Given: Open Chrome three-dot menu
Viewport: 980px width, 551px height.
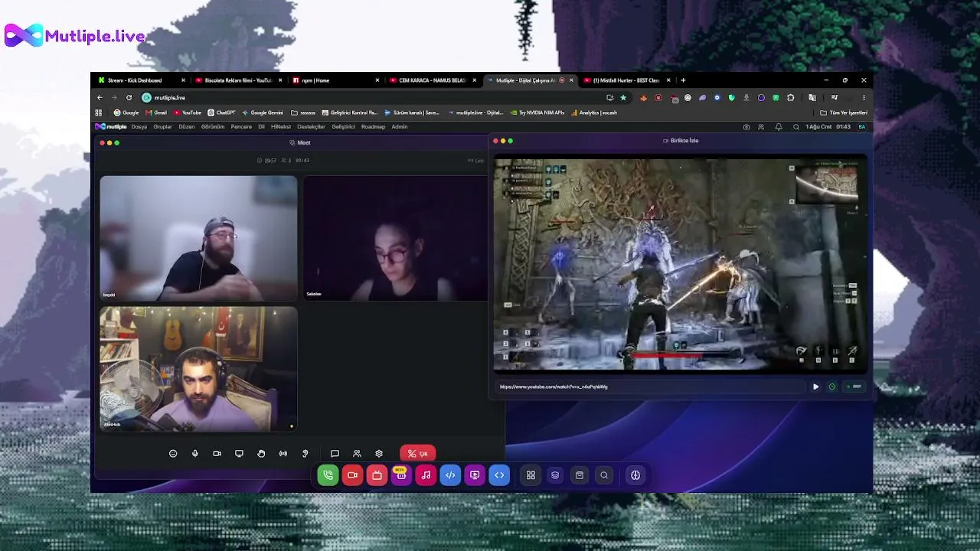Looking at the screenshot, I should coord(864,98).
